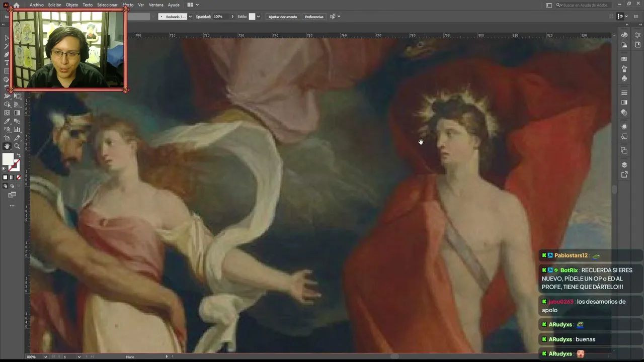644x362 pixels.
Task: Set paint mode to Gradient below swatches
Action: point(12,177)
